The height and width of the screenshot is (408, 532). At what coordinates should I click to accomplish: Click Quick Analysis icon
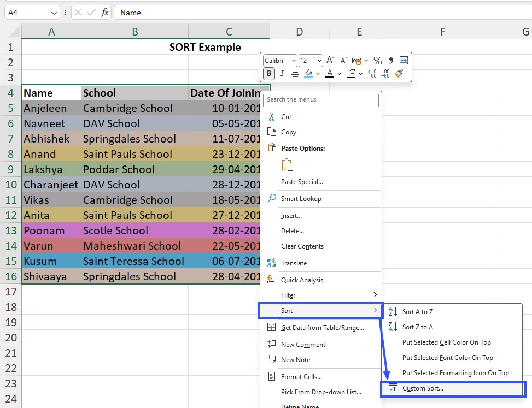pyautogui.click(x=272, y=280)
